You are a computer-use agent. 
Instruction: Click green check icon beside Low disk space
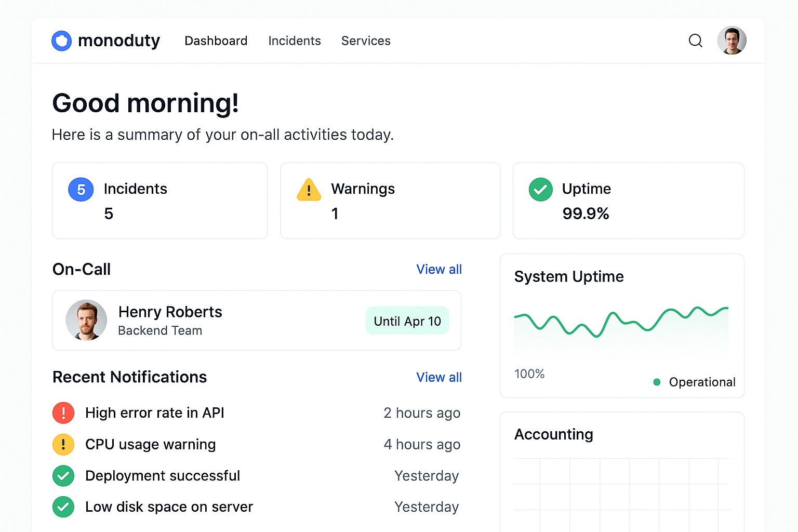63,507
